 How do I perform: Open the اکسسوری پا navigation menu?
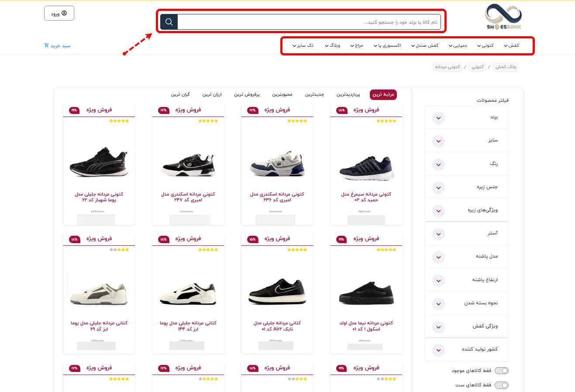(387, 45)
